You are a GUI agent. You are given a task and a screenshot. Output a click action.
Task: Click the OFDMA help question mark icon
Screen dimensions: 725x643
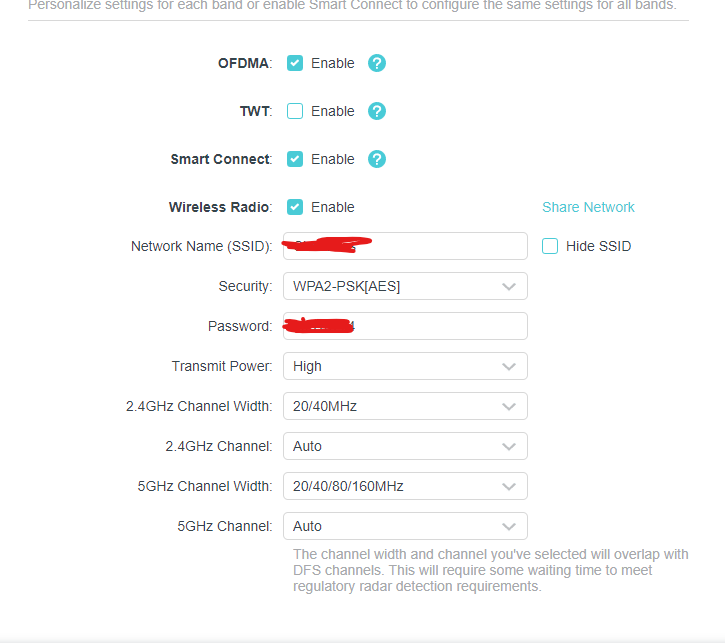[x=376, y=63]
